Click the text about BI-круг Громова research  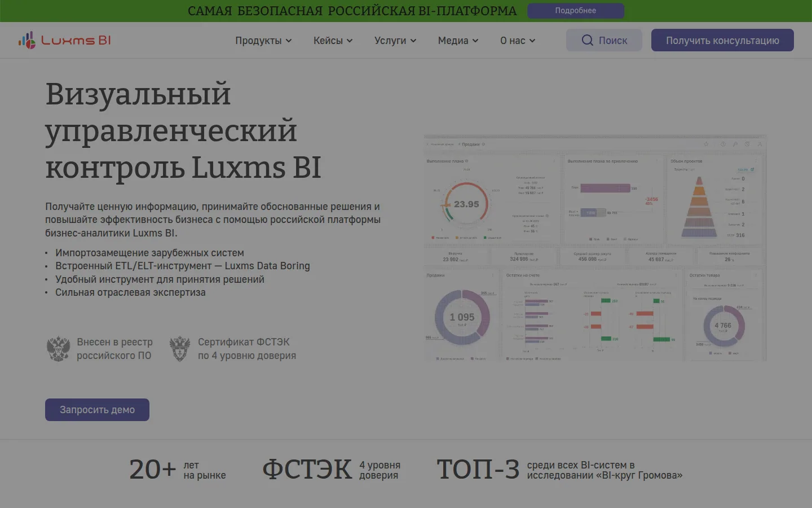(604, 470)
